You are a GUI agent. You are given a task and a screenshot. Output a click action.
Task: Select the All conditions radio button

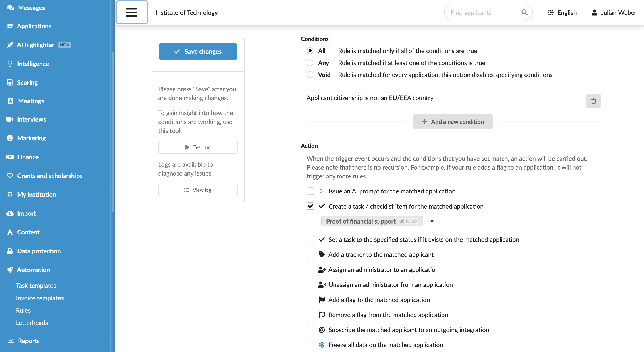coord(310,51)
